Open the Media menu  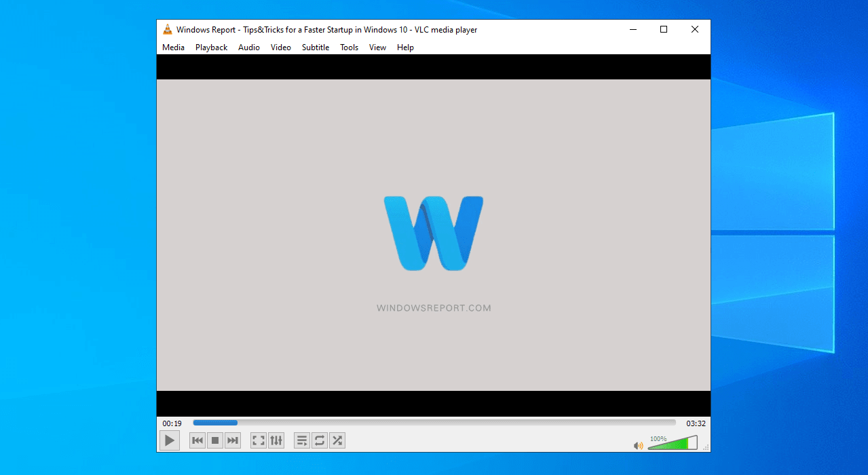(173, 47)
